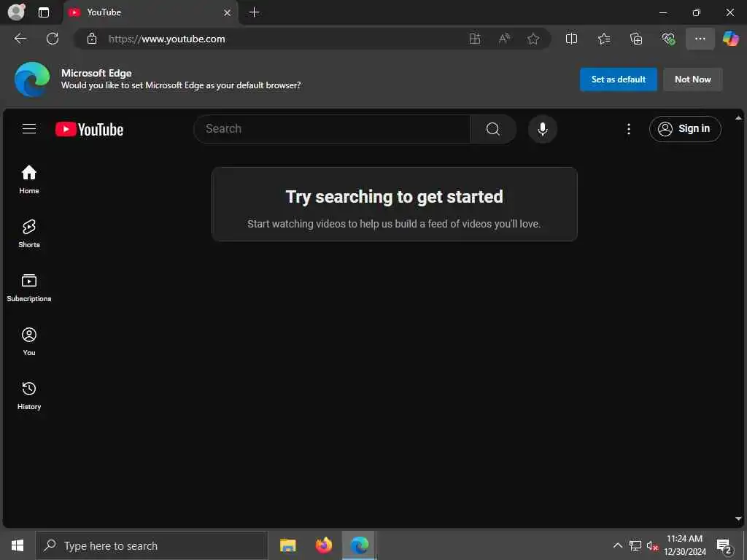Go to Home in sidebar
Image resolution: width=747 pixels, height=560 pixels.
pos(29,179)
